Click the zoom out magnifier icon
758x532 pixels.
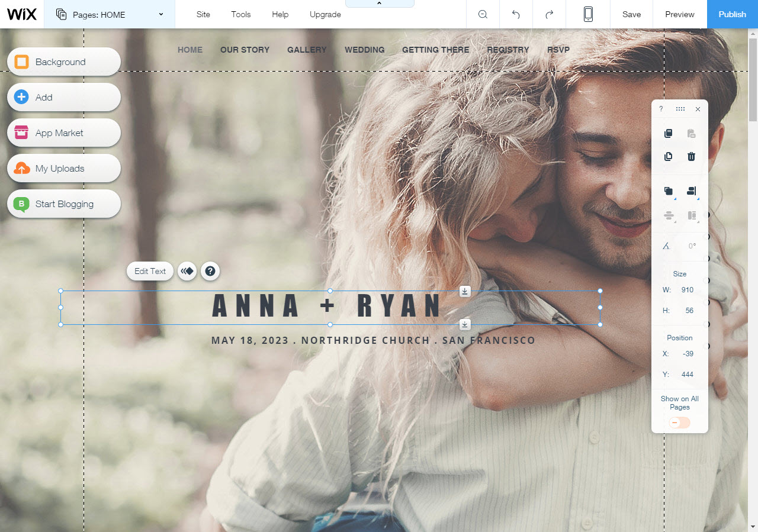coord(483,14)
